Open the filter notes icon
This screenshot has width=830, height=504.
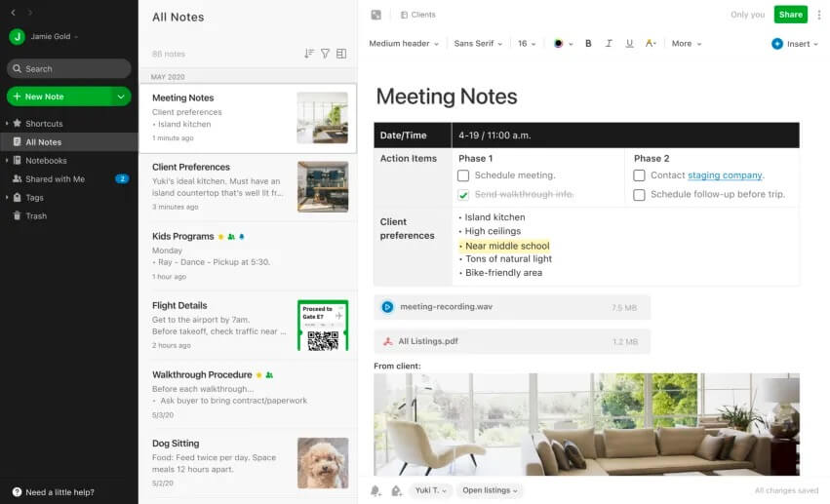[326, 54]
